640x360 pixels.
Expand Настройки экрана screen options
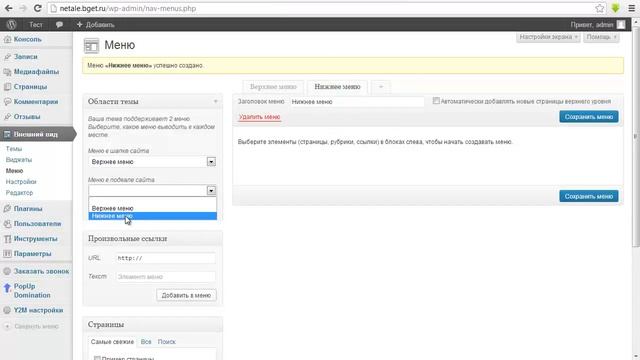coord(548,37)
